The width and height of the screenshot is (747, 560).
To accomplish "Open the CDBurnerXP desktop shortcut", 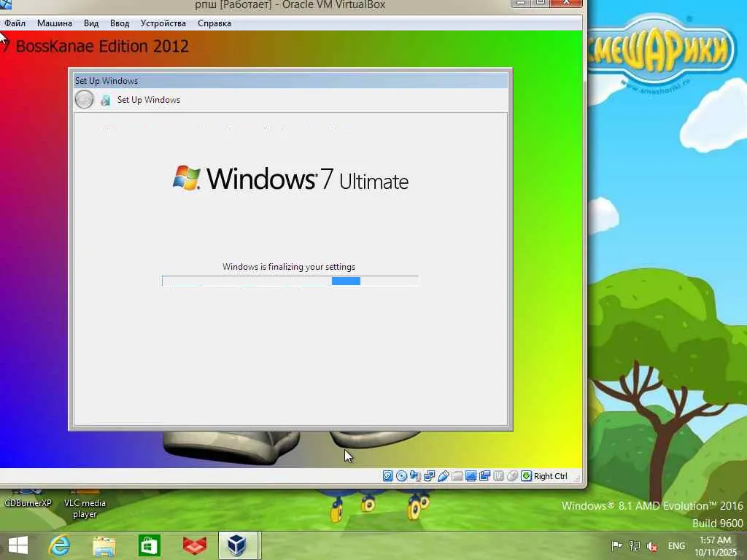I will 28,499.
